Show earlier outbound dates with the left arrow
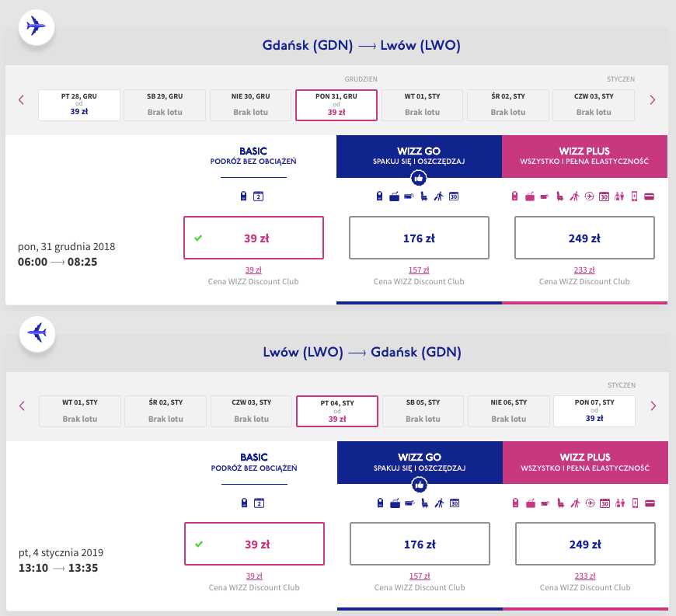676x616 pixels. point(22,99)
